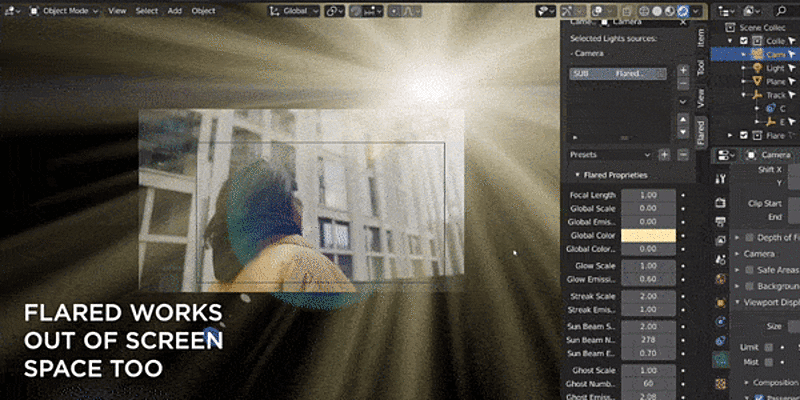Toggle the show overlays icon

pyautogui.click(x=596, y=11)
